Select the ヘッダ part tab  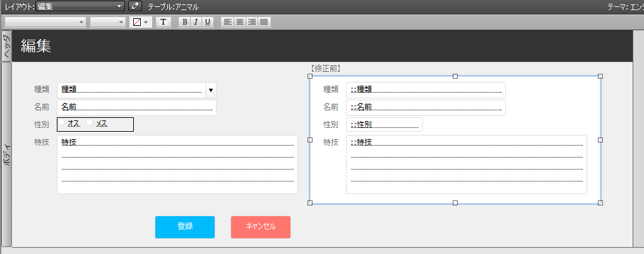[7, 46]
